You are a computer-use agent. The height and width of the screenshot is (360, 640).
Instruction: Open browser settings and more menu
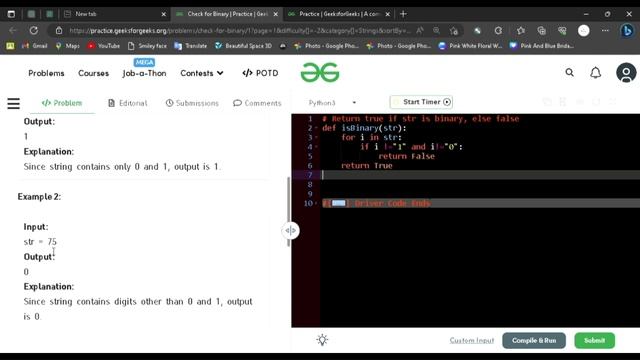(605, 31)
